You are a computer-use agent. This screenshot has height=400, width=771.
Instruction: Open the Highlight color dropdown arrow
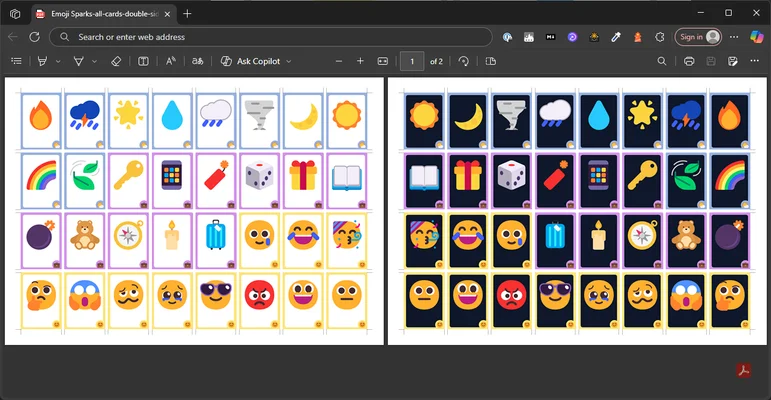pyautogui.click(x=58, y=61)
